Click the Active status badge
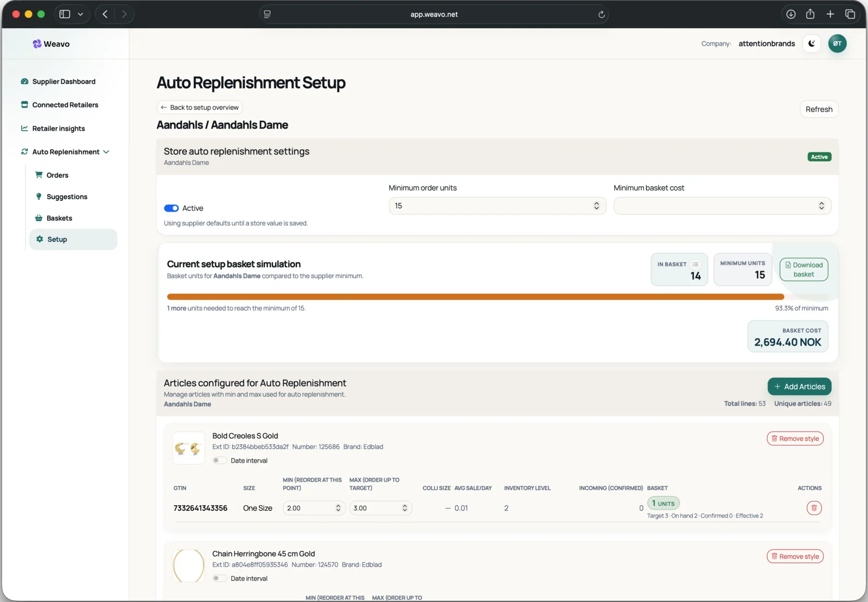This screenshot has width=868, height=602. (819, 157)
